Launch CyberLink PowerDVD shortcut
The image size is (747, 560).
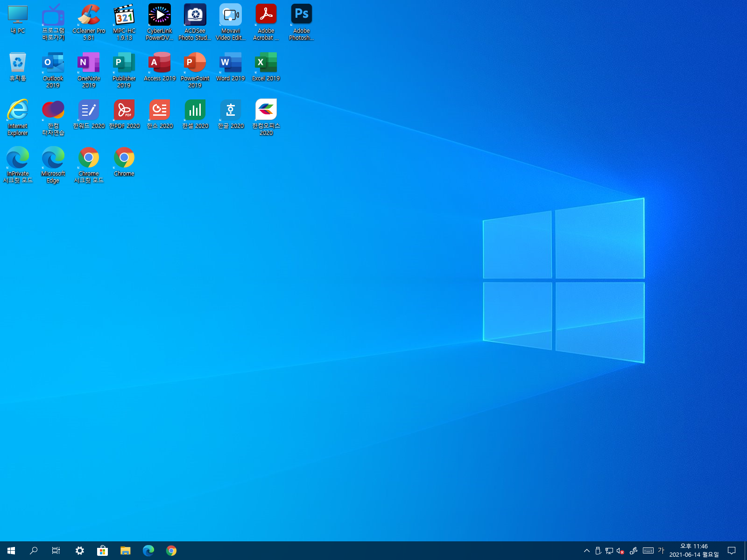pyautogui.click(x=160, y=22)
